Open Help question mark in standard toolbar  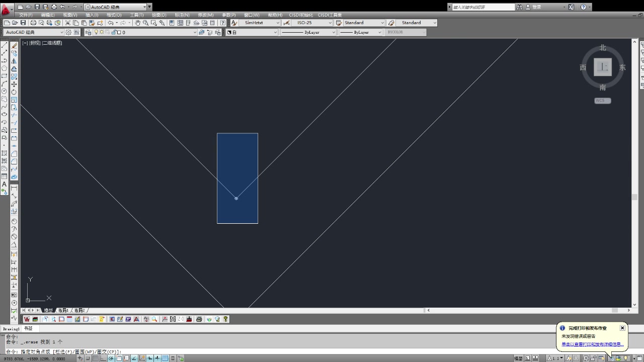(223, 23)
